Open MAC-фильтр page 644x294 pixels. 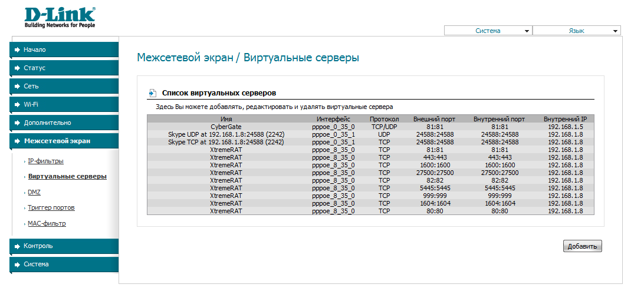[47, 223]
